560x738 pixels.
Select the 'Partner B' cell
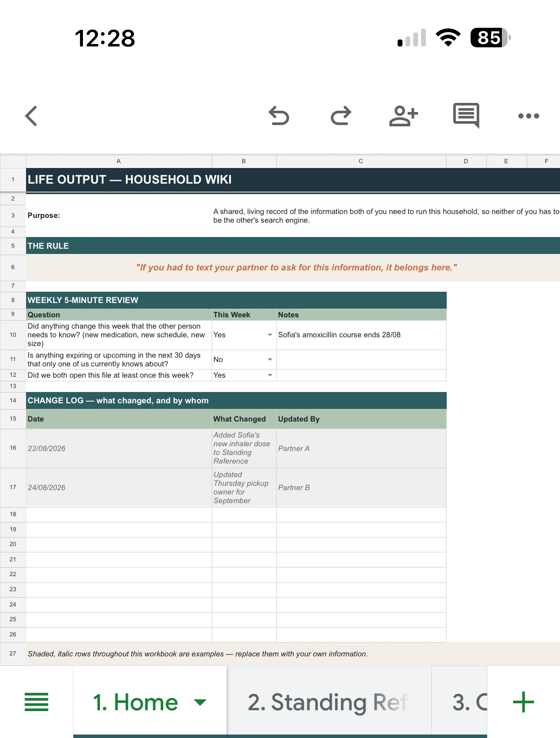click(361, 488)
